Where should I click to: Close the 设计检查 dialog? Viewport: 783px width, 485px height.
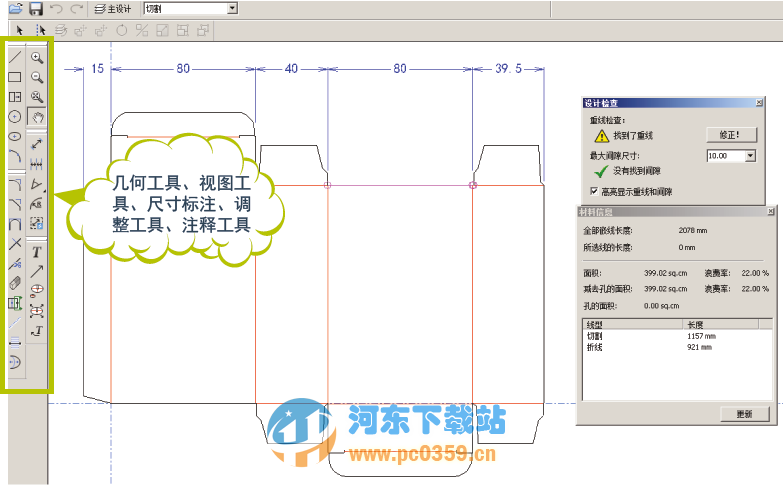point(759,103)
